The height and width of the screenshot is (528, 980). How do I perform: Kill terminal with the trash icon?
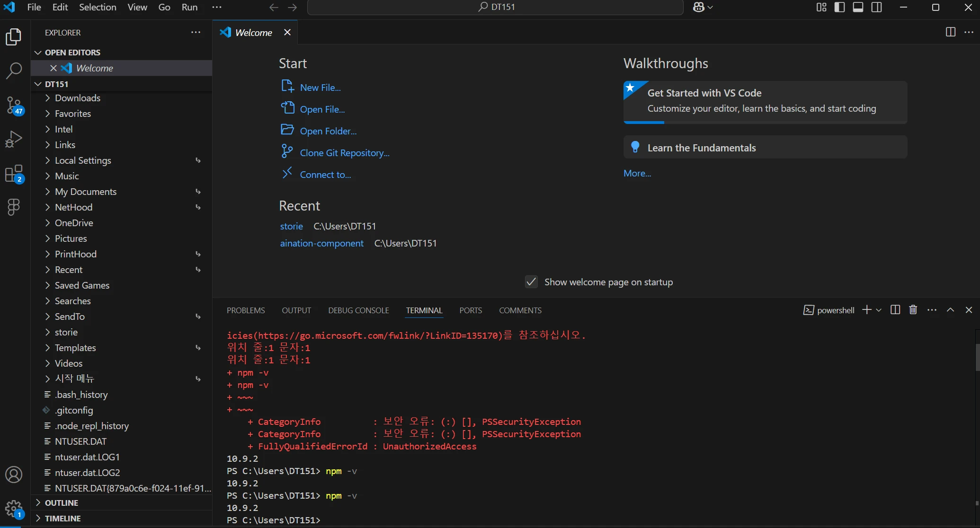coord(913,310)
